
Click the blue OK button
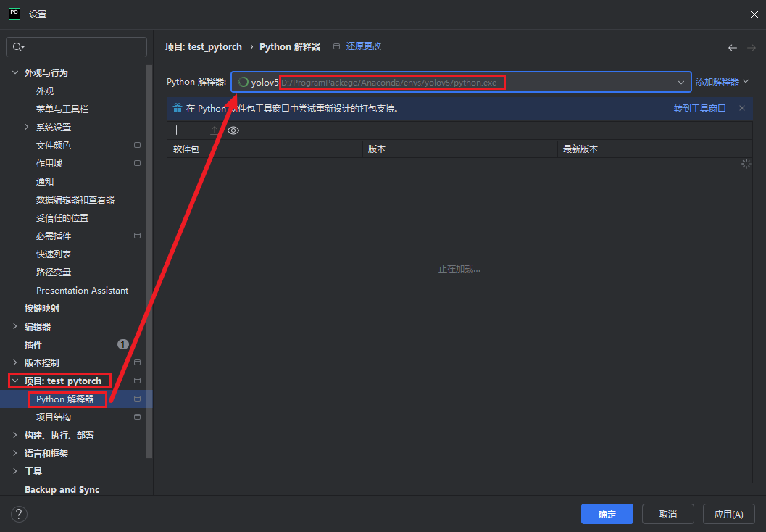(607, 514)
